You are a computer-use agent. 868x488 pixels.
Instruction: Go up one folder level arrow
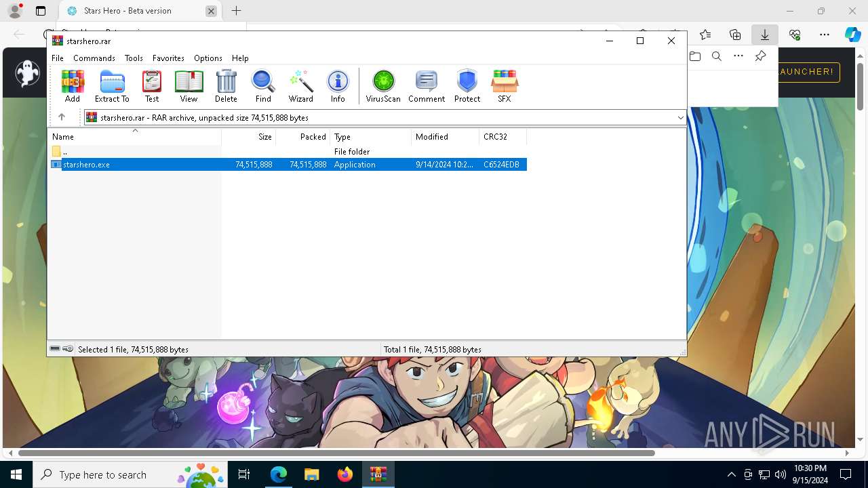tap(62, 117)
